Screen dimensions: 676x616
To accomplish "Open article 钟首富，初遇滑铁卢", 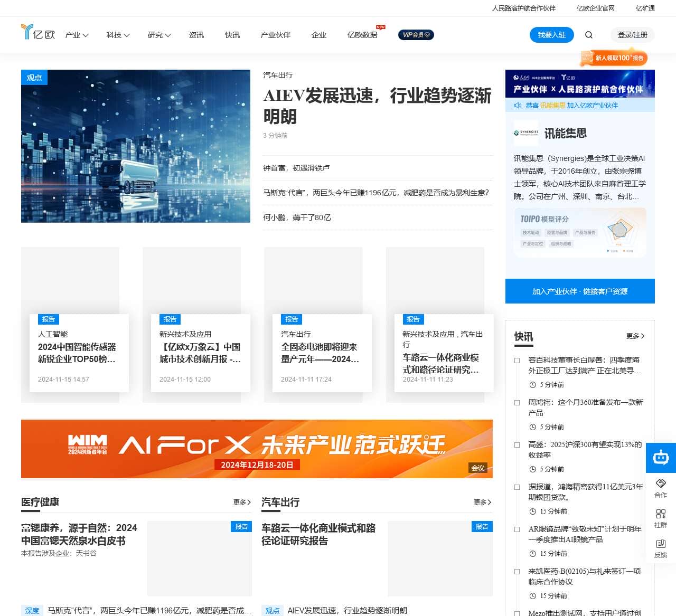I will [296, 168].
